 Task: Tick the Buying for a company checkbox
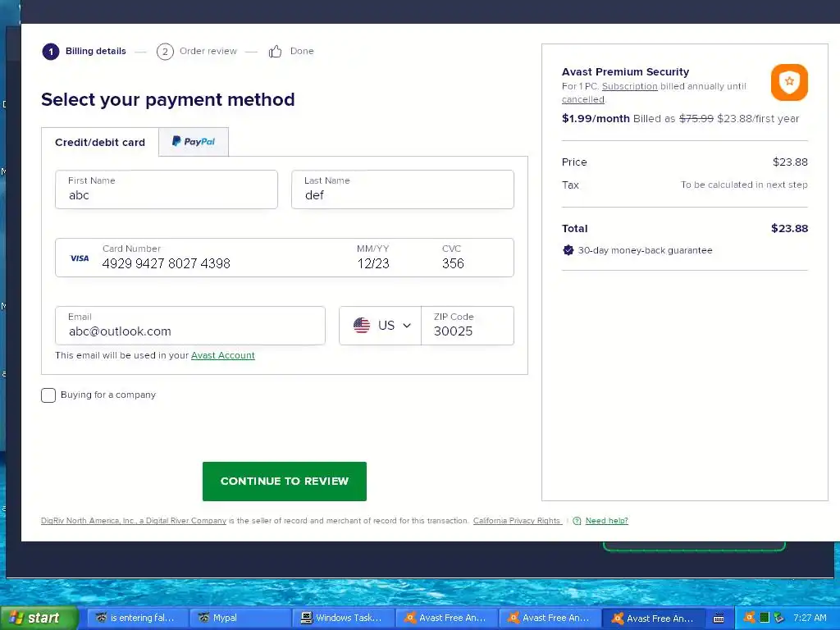[x=48, y=395]
